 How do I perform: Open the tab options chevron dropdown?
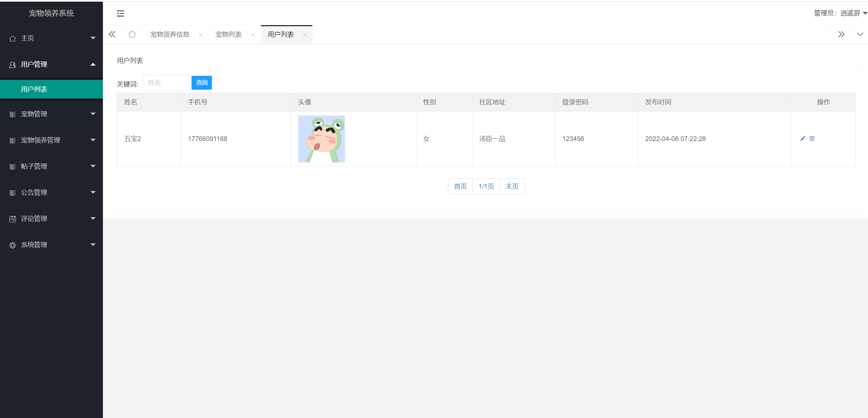pos(860,34)
